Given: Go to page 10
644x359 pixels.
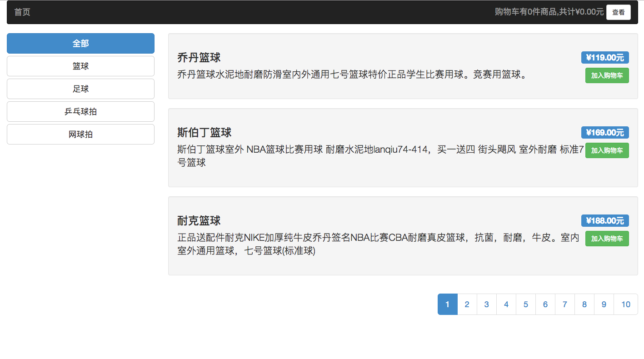Looking at the screenshot, I should click(x=626, y=304).
